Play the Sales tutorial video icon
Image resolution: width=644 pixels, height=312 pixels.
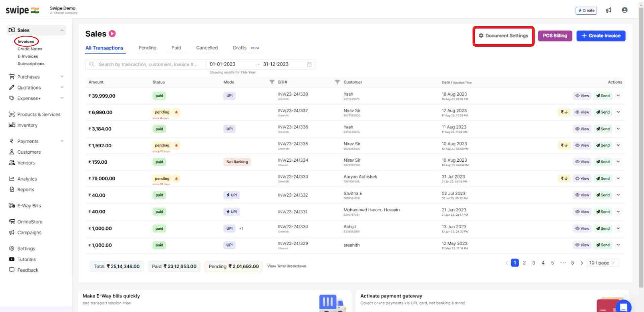point(112,34)
